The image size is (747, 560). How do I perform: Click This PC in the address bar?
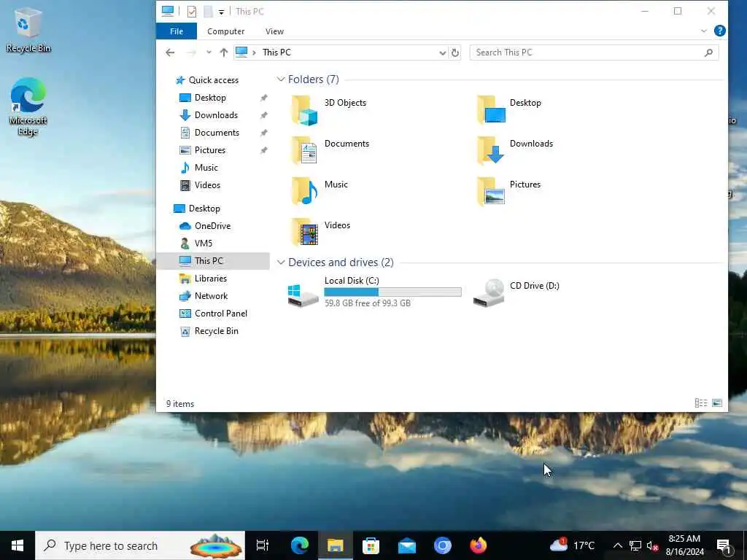276,52
